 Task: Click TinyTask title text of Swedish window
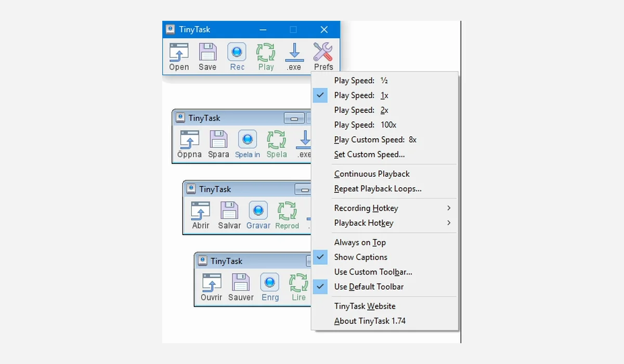pos(204,118)
